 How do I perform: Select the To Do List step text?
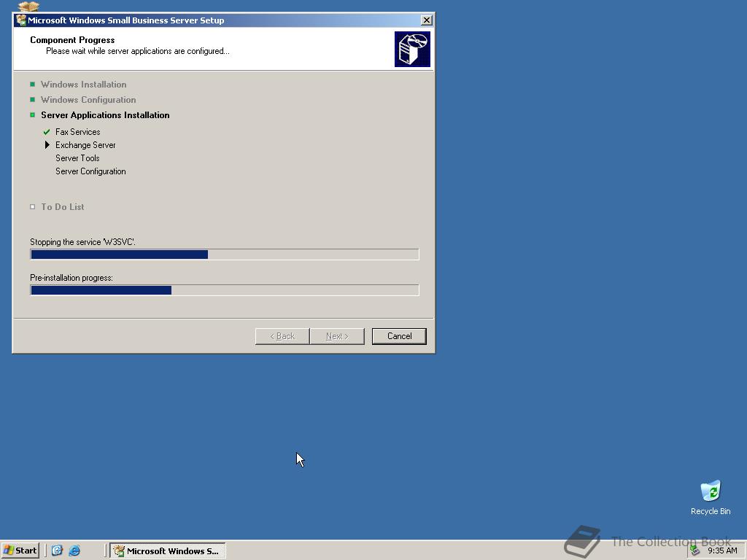pyautogui.click(x=63, y=206)
